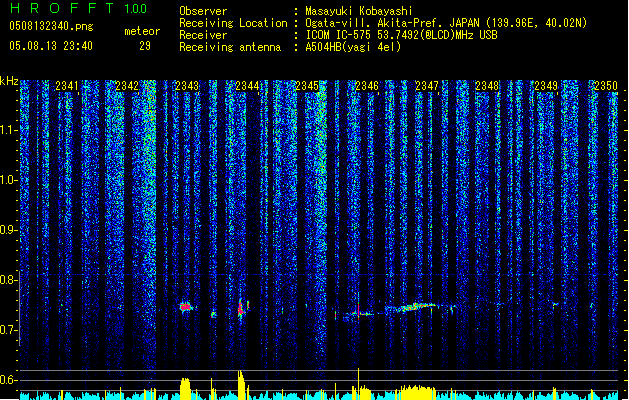This screenshot has height=400, width=629.
Task: Click the 'Observer' field label
Action: pyautogui.click(x=203, y=11)
